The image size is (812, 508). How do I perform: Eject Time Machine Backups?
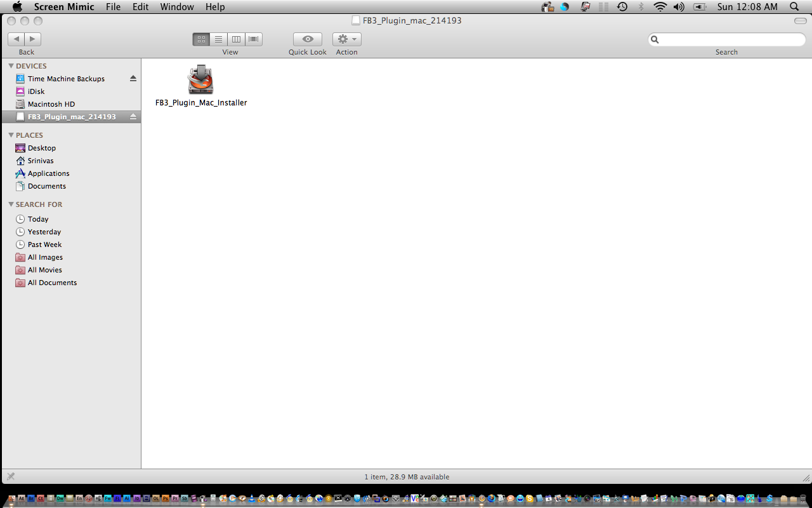click(133, 79)
